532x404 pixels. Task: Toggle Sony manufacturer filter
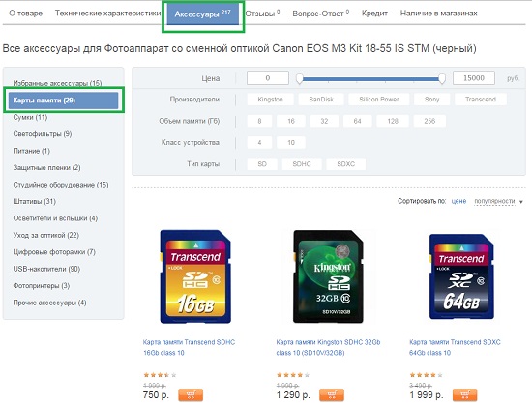coord(432,100)
